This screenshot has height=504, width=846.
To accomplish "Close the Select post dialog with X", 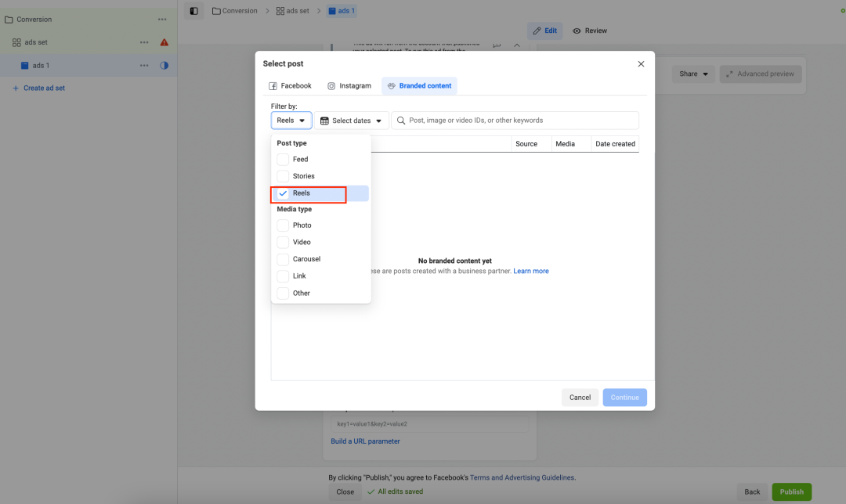I will [641, 63].
